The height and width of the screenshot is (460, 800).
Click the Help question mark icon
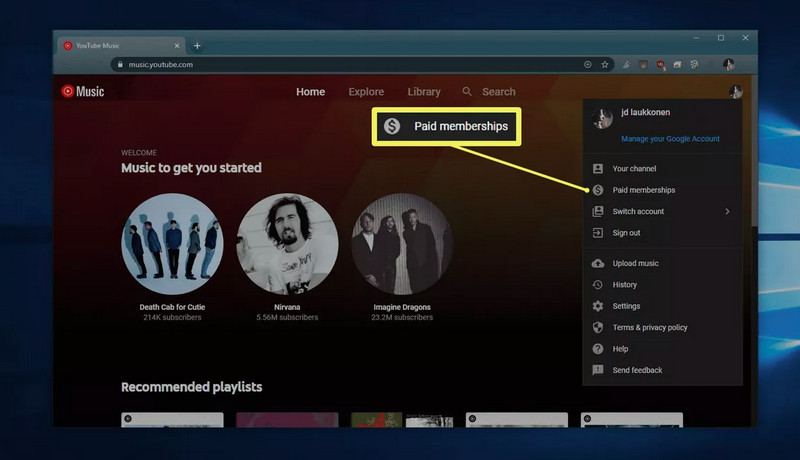click(x=598, y=349)
